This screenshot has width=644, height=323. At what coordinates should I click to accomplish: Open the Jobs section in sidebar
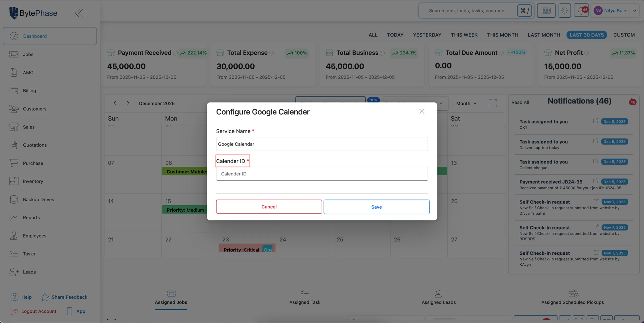click(28, 54)
